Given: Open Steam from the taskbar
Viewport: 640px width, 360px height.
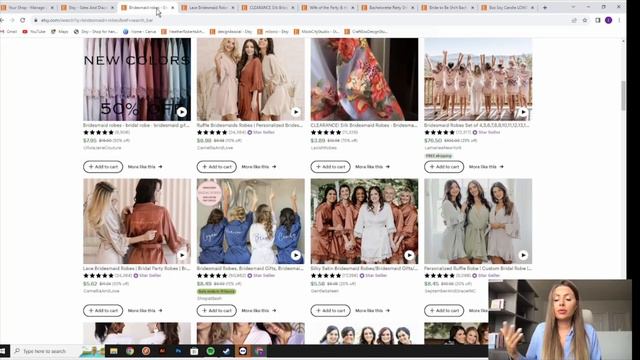Looking at the screenshot, I should [227, 351].
